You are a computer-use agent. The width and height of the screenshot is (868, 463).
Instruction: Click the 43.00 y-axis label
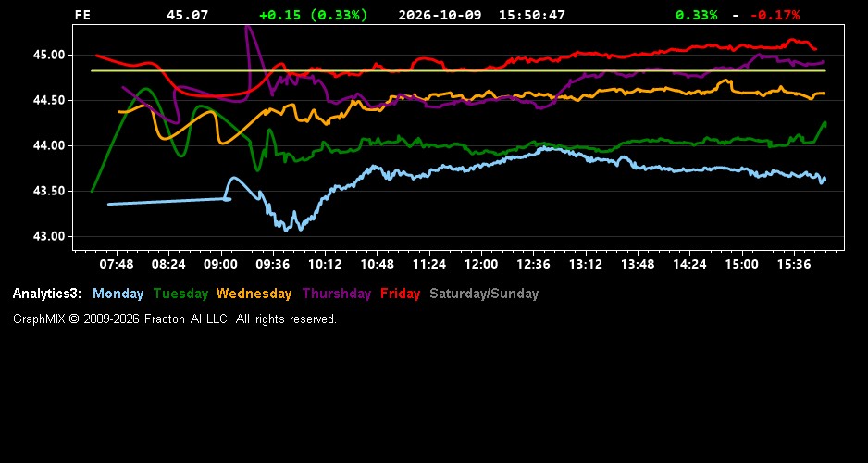coord(49,236)
